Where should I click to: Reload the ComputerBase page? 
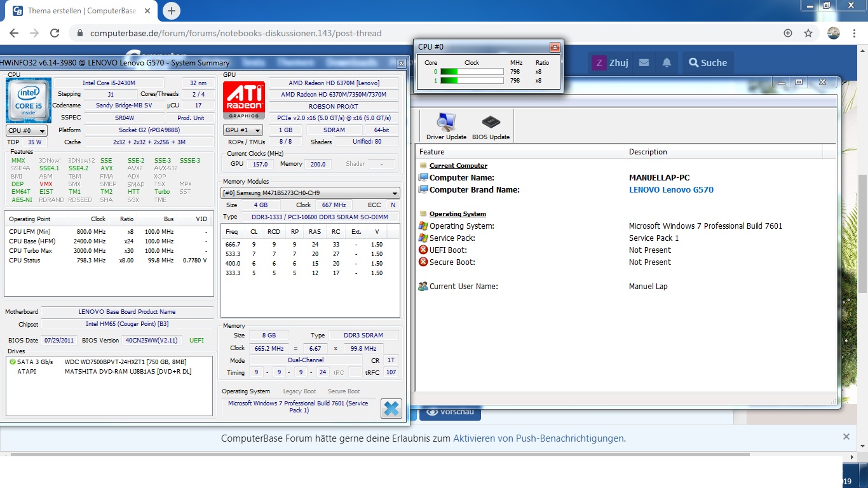click(x=55, y=33)
